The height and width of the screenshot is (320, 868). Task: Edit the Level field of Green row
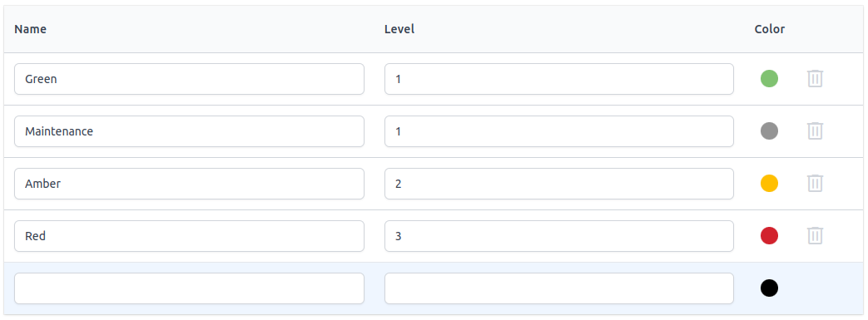[x=559, y=79]
